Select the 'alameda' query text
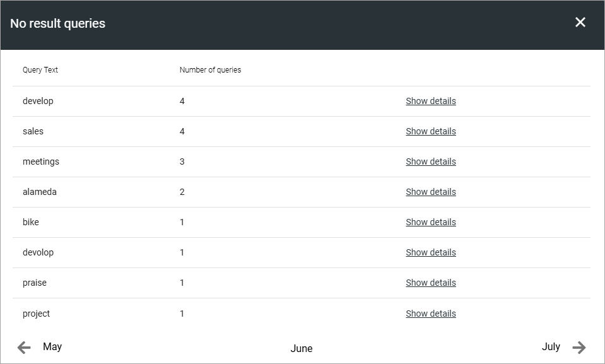This screenshot has height=364, width=605. pos(39,192)
